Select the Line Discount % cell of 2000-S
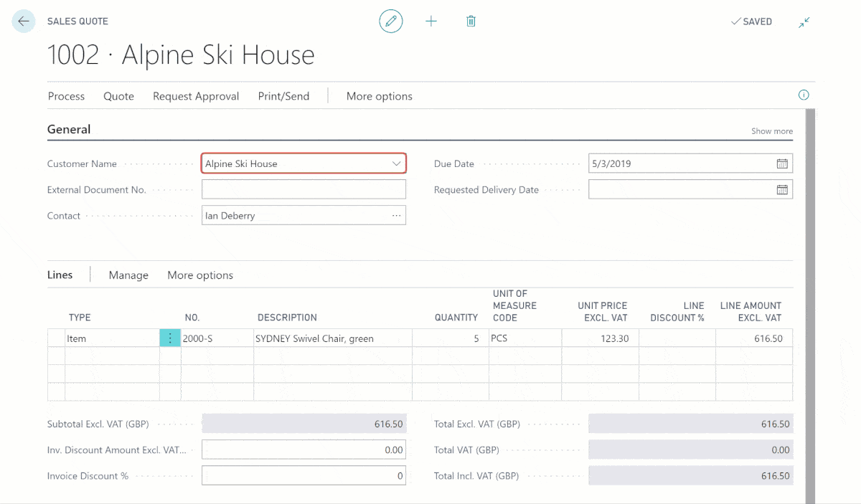861x504 pixels. pyautogui.click(x=677, y=338)
